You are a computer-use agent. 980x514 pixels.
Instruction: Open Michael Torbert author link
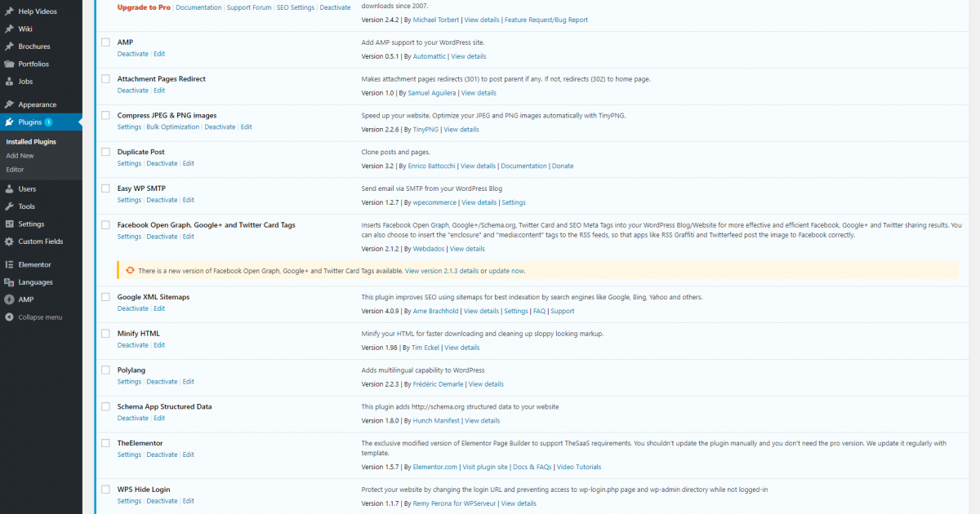pyautogui.click(x=435, y=20)
